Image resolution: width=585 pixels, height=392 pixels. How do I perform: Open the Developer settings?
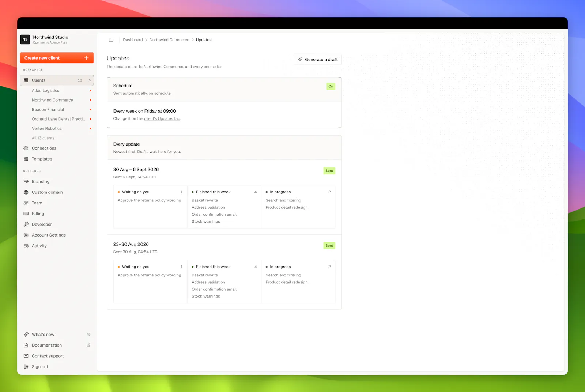coord(57,225)
